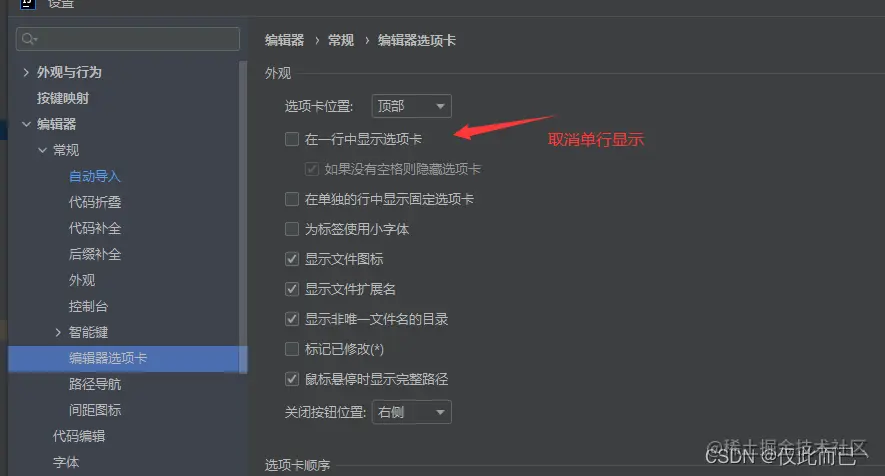Collapse the 常规 tree node
885x476 pixels.
(42, 150)
